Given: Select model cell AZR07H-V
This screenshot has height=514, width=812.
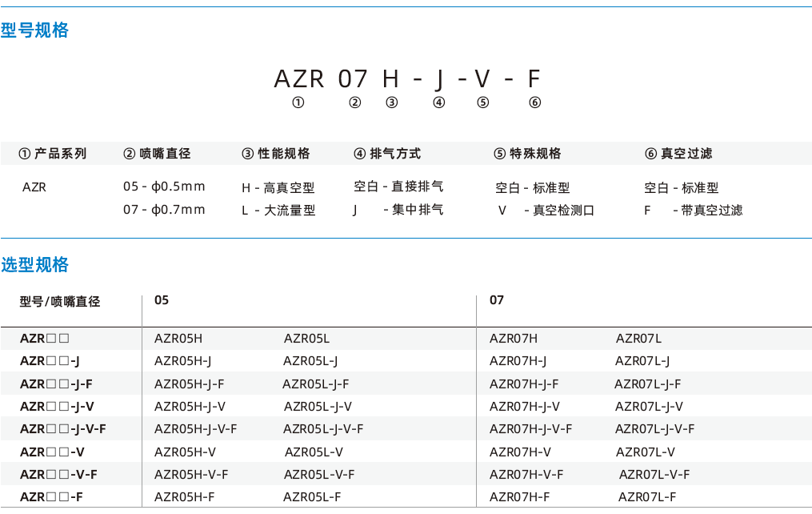Looking at the screenshot, I should point(520,452).
